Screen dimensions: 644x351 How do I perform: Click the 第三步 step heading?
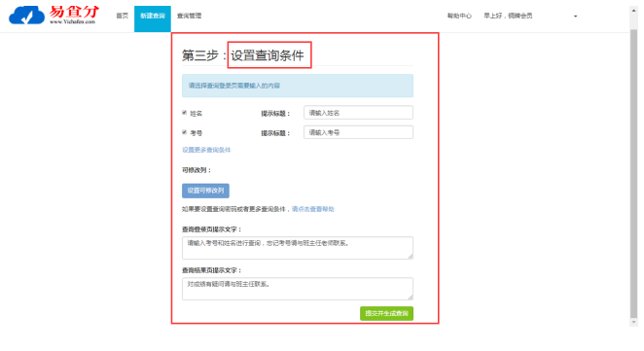pos(243,55)
